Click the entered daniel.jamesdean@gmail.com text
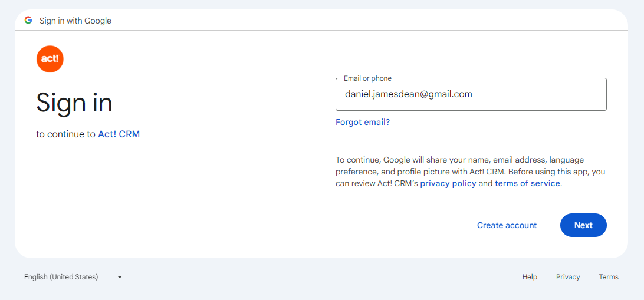This screenshot has width=644, height=300. (x=408, y=94)
